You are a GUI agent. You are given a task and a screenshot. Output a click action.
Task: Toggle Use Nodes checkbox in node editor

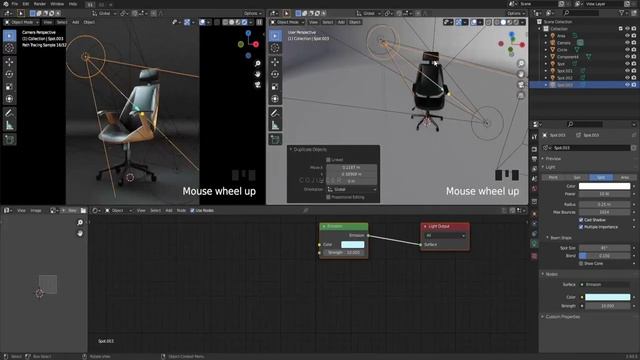tap(192, 211)
